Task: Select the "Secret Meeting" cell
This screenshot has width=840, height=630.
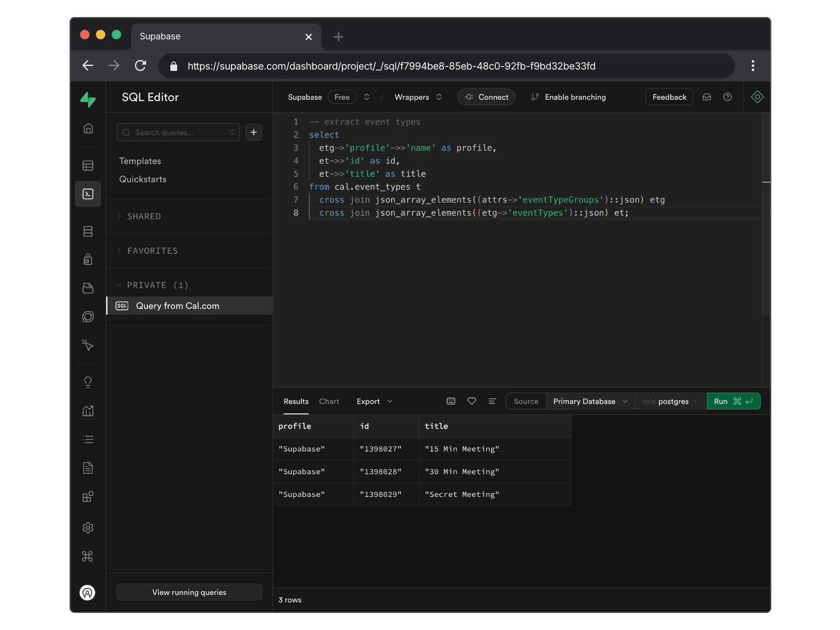Action: 495,494
